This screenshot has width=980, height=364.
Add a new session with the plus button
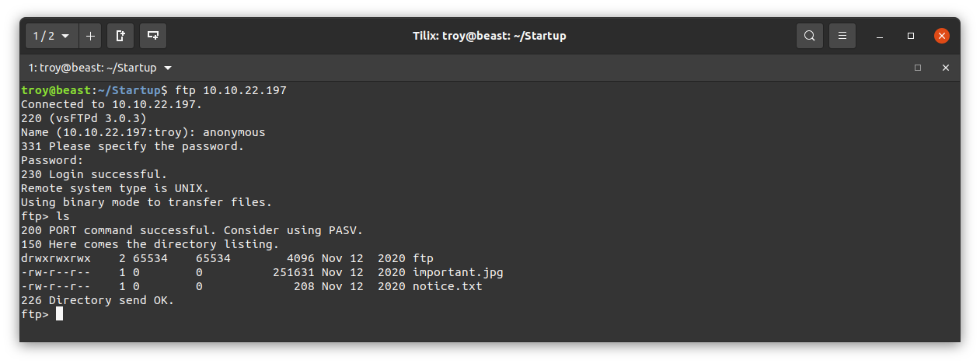click(90, 36)
